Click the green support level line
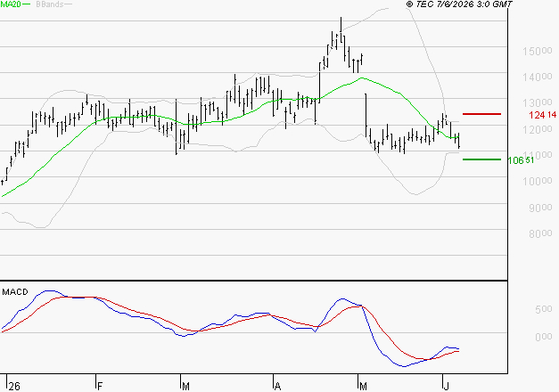 481,159
